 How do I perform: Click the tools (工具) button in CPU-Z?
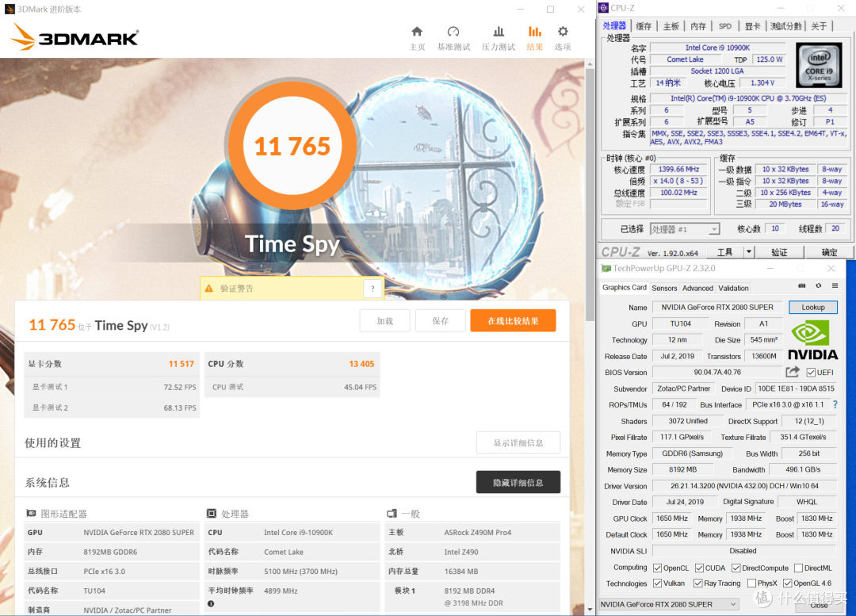[725, 252]
